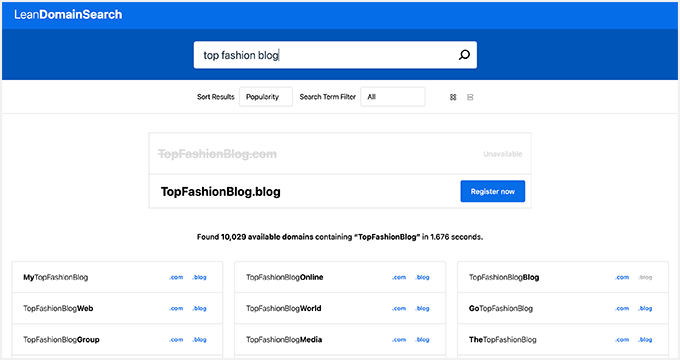Choose .com for TopFashionBlogMedia
The image size is (680, 360).
tap(399, 340)
